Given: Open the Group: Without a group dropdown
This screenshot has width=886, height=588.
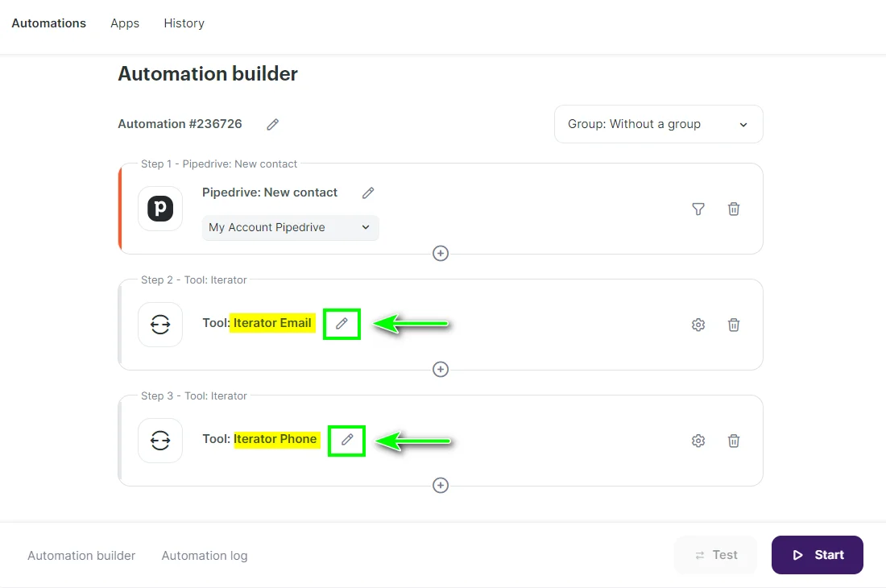Looking at the screenshot, I should click(x=658, y=124).
